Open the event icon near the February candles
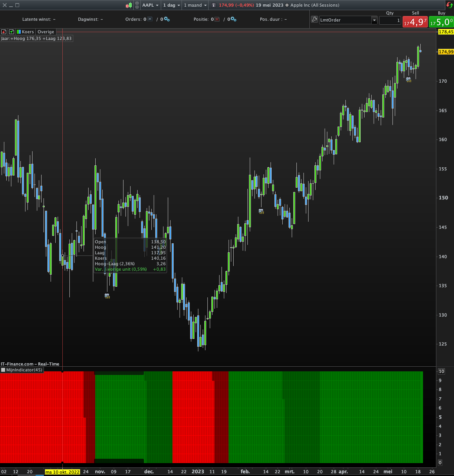The height and width of the screenshot is (476, 454). point(261,211)
